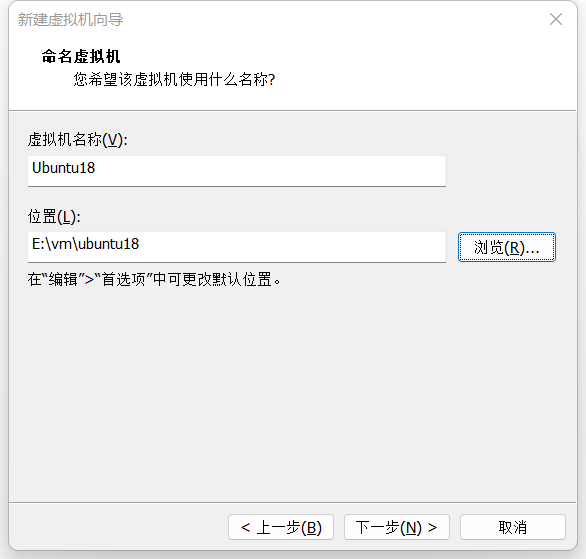
Task: Go back with 上一步(B) button
Action: 281,527
